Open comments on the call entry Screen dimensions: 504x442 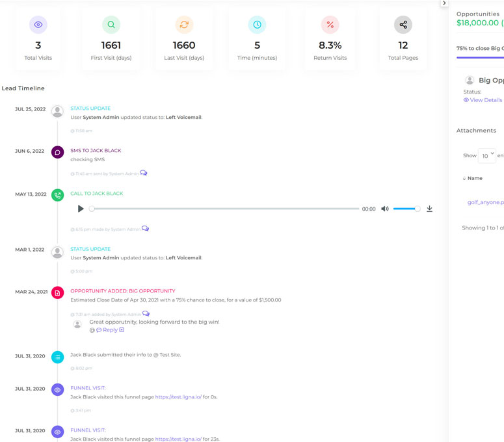click(145, 229)
